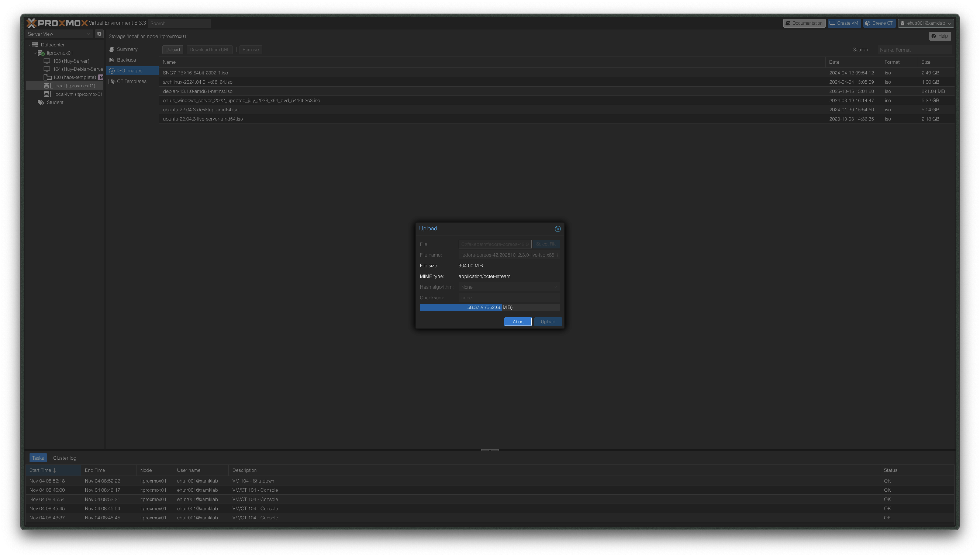980x557 pixels.
Task: Open the Backups section
Action: tap(126, 60)
